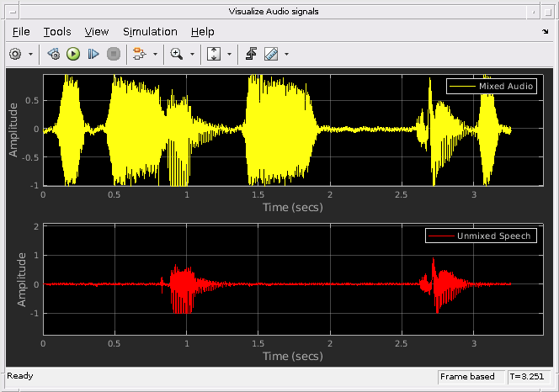Open the Tools menu
This screenshot has height=392, width=559.
57,32
